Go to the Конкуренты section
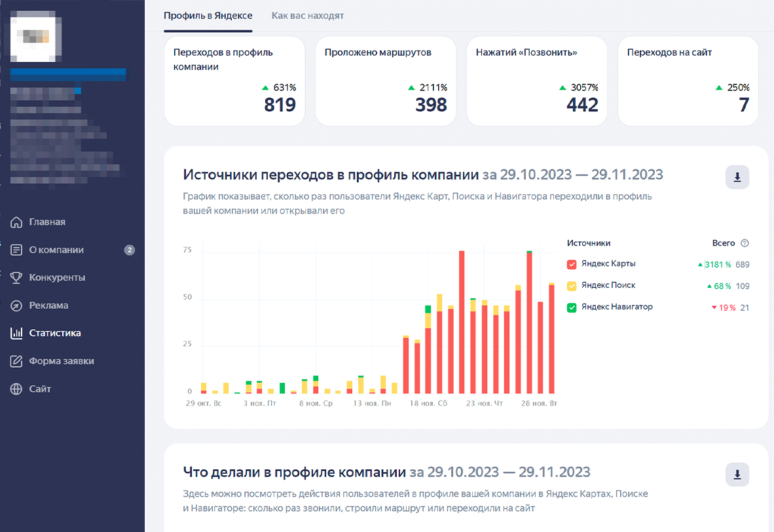 coord(57,277)
